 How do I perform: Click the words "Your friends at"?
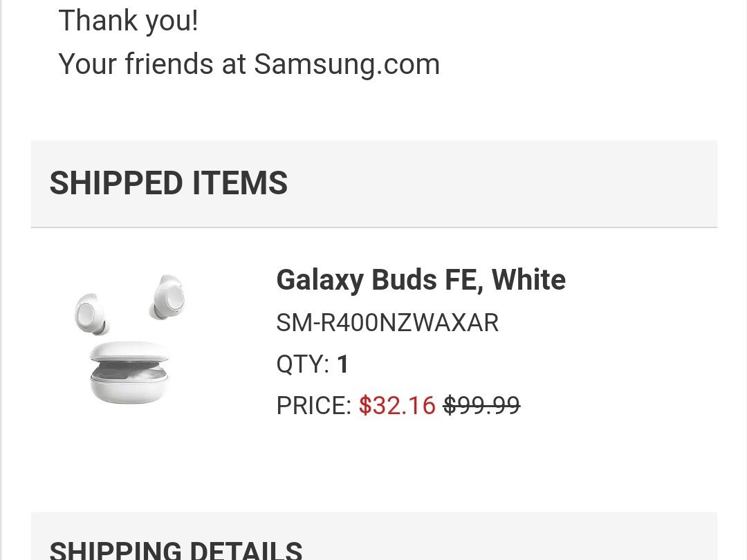click(152, 64)
